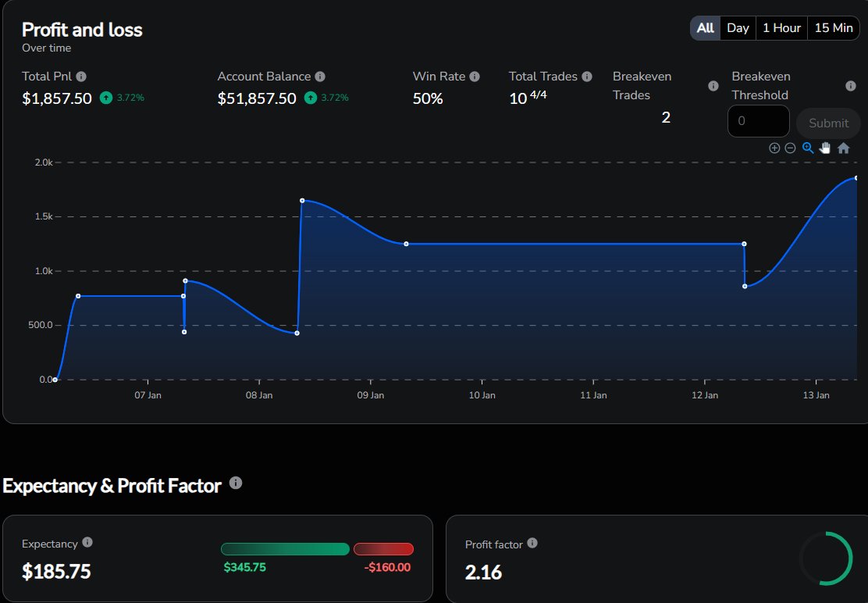The height and width of the screenshot is (603, 868).
Task: Click the red average loss bar
Action: pos(383,549)
